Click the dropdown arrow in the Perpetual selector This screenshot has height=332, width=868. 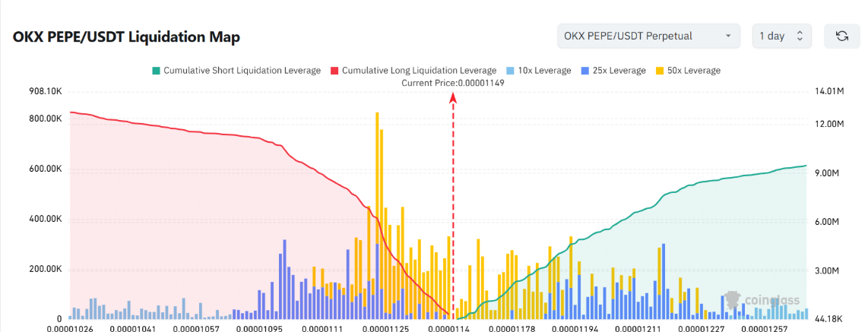point(727,36)
